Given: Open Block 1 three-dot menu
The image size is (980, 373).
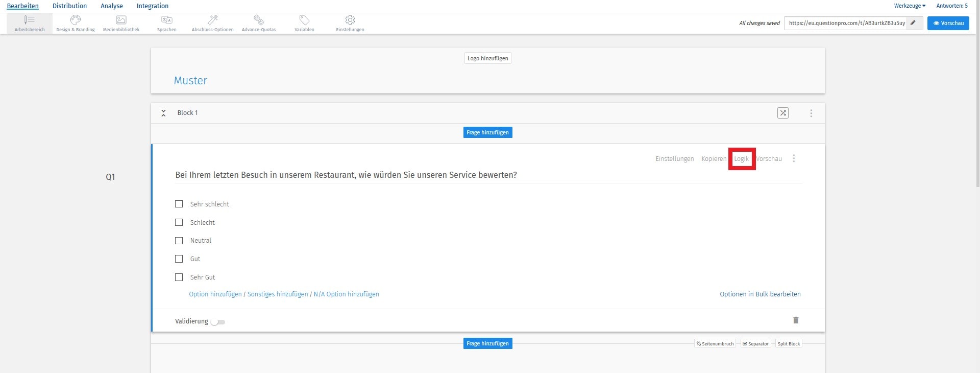Looking at the screenshot, I should 811,113.
